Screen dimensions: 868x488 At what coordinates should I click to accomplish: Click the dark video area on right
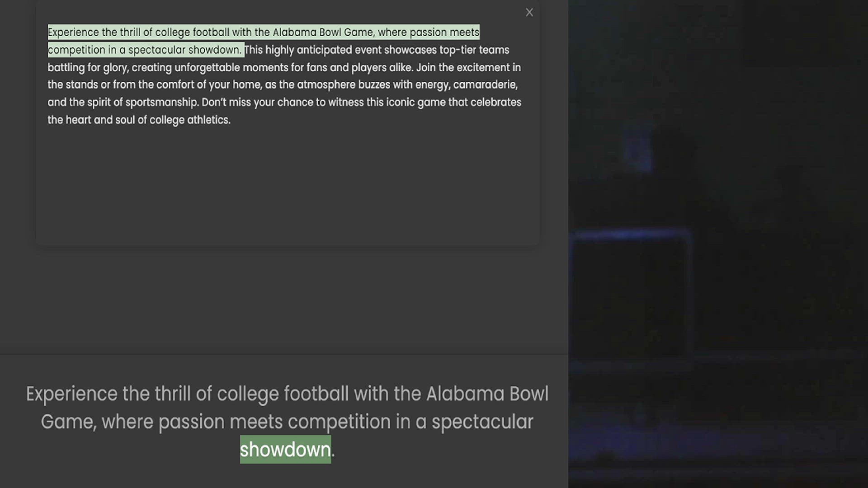(x=718, y=244)
